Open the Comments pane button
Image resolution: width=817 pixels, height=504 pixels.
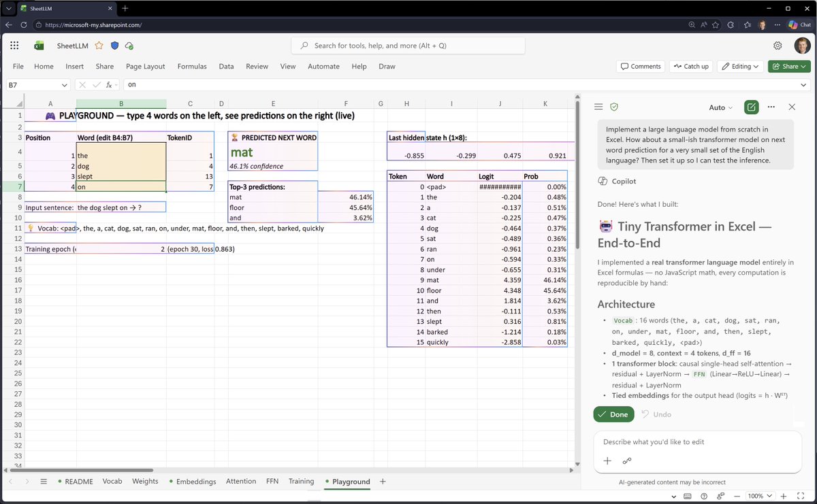click(x=641, y=67)
